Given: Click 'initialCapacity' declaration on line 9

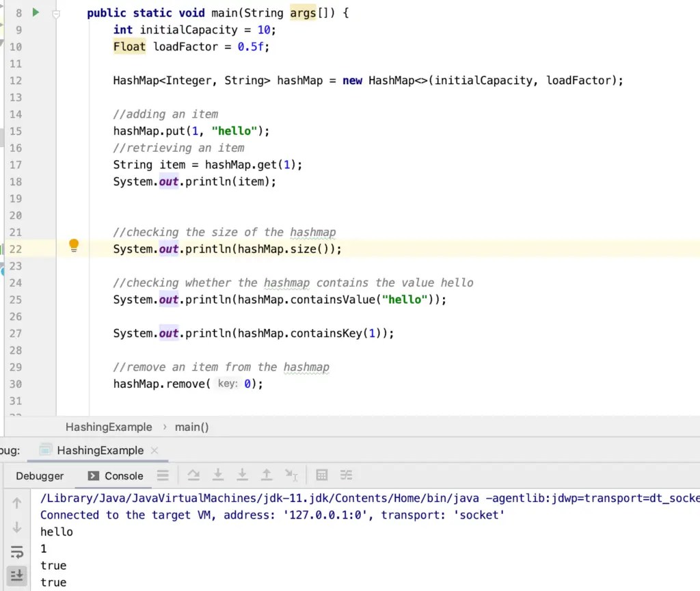Looking at the screenshot, I should click(x=189, y=30).
